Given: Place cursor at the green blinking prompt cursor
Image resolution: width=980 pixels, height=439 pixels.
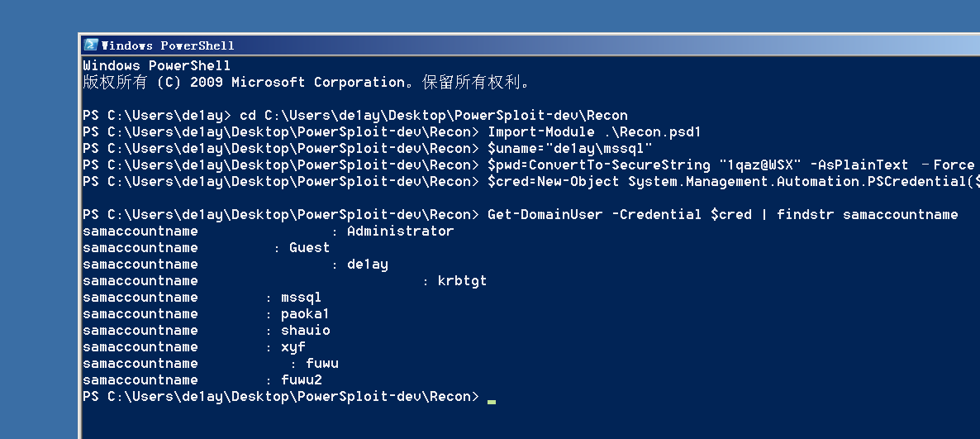Looking at the screenshot, I should pos(492,402).
